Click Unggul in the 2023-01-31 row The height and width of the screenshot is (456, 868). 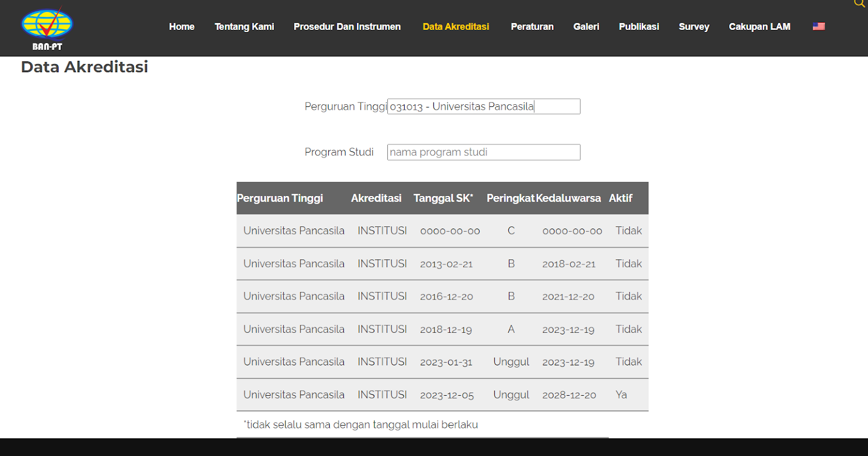(x=511, y=362)
